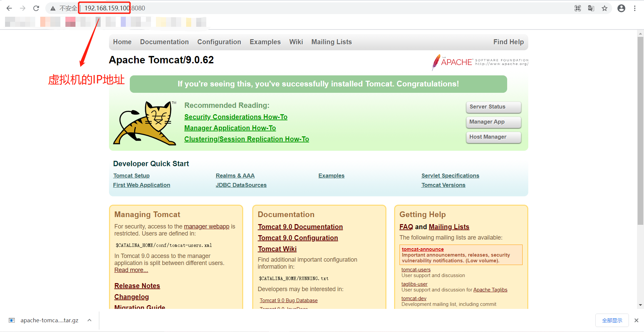Image resolution: width=644 pixels, height=332 pixels.
Task: Open Tomcat 9.0 Documentation link
Action: (300, 227)
